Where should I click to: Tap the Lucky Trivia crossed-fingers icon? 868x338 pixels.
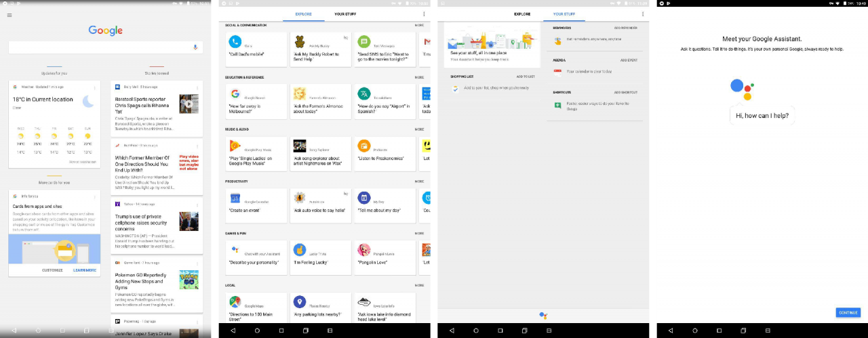point(299,250)
